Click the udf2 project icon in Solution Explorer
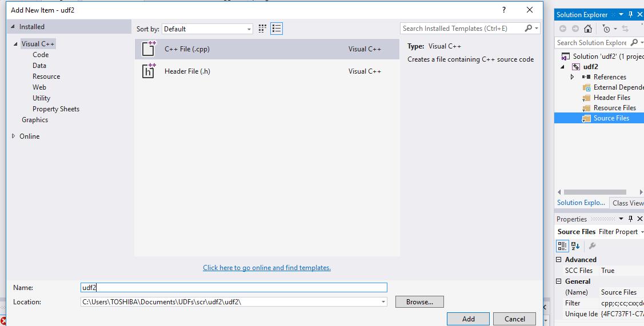The height and width of the screenshot is (326, 644). tap(576, 67)
